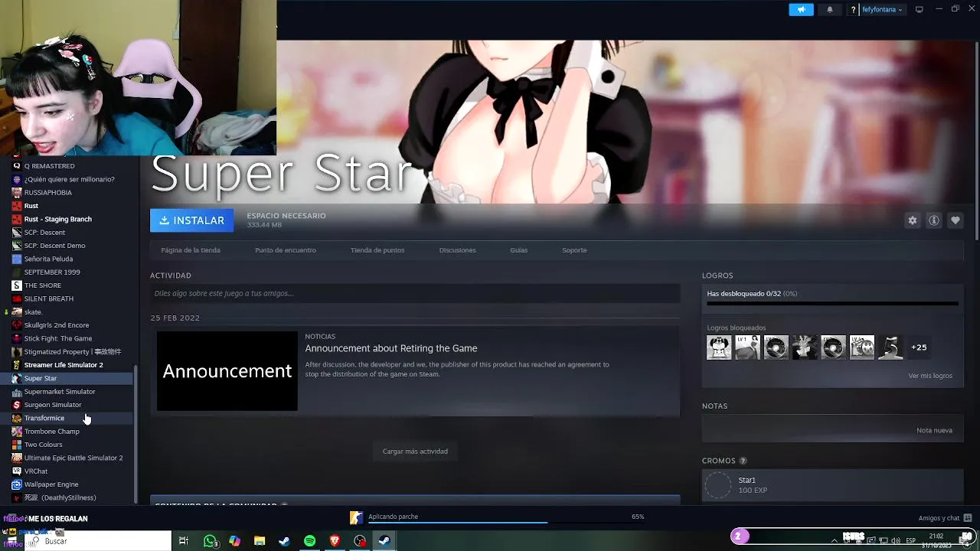980x551 pixels.
Task: Open the notifications bell
Action: (x=830, y=10)
